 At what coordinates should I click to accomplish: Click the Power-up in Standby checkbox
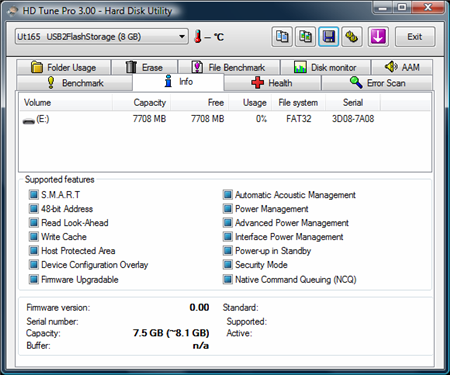point(228,251)
